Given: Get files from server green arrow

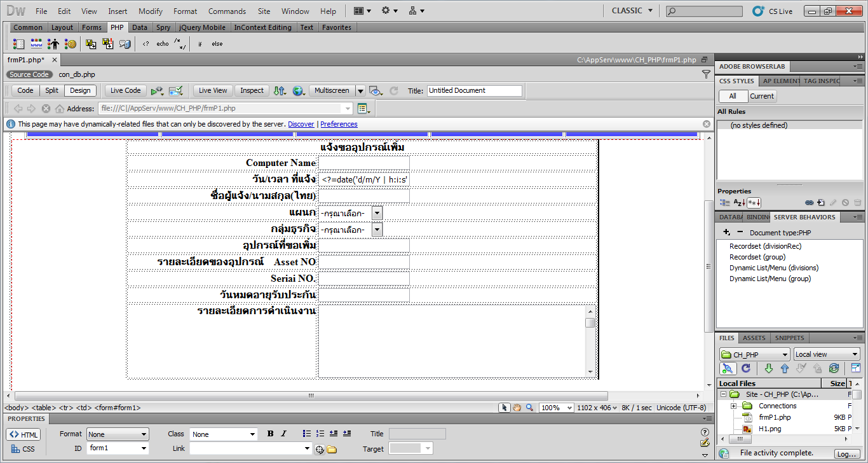Looking at the screenshot, I should point(769,368).
